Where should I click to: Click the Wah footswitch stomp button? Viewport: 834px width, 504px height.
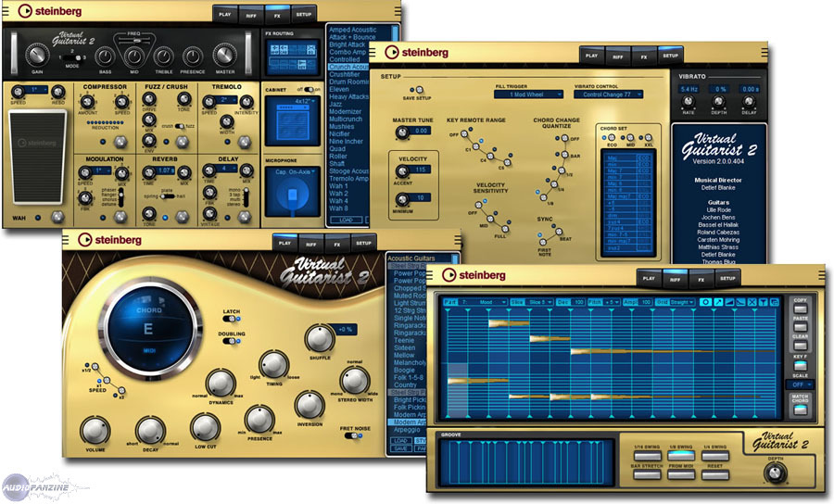[57, 217]
